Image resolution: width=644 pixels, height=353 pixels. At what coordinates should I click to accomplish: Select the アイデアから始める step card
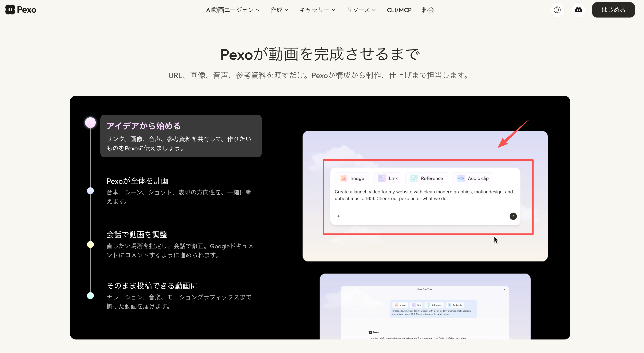(181, 136)
